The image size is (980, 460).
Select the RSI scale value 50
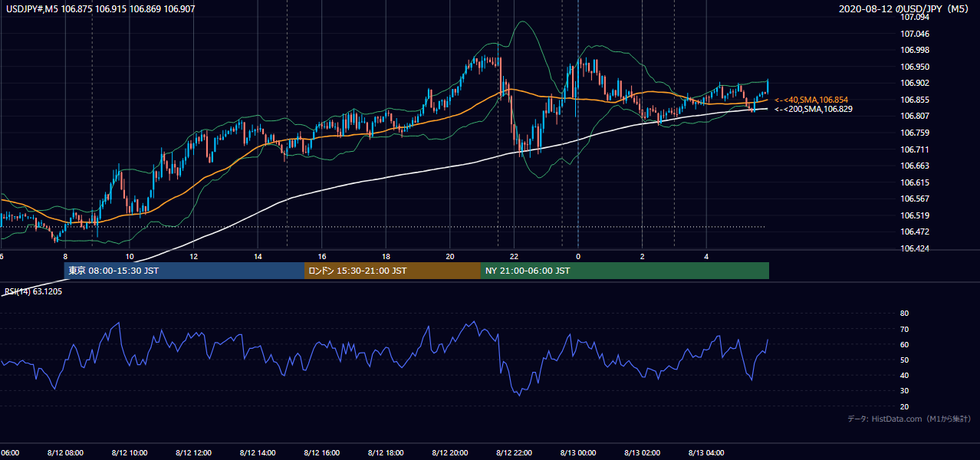click(x=904, y=360)
